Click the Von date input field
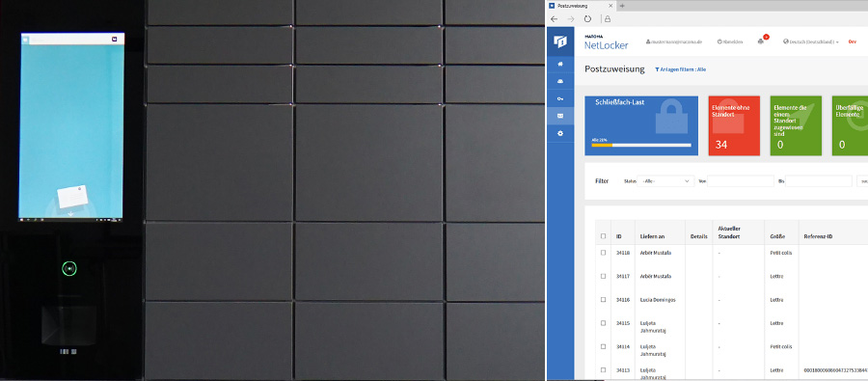The image size is (868, 381). (x=741, y=181)
